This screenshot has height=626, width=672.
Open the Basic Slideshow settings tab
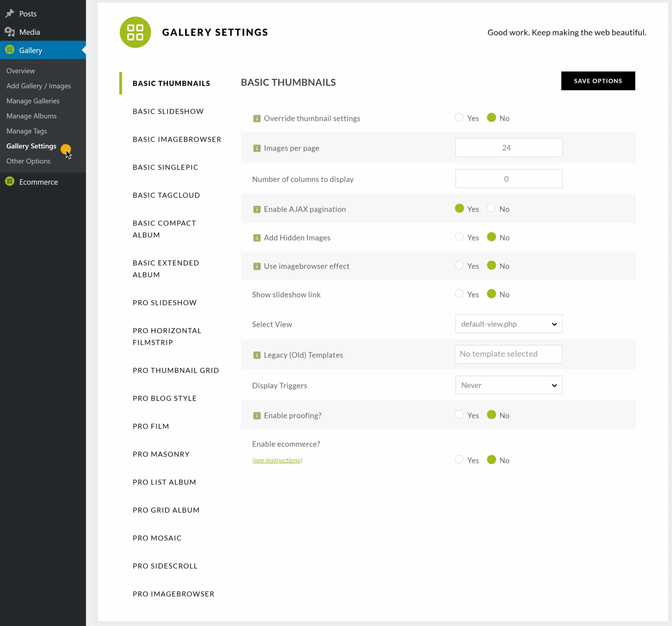168,111
